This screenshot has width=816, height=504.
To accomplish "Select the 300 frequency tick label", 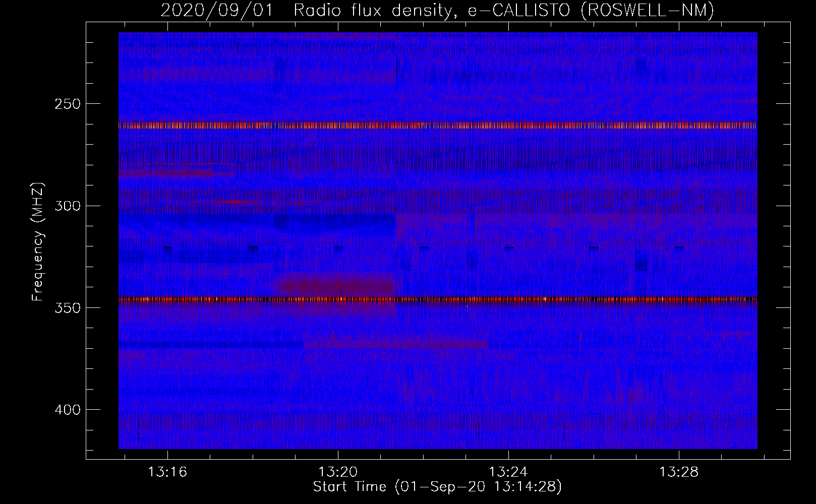I will pyautogui.click(x=67, y=206).
